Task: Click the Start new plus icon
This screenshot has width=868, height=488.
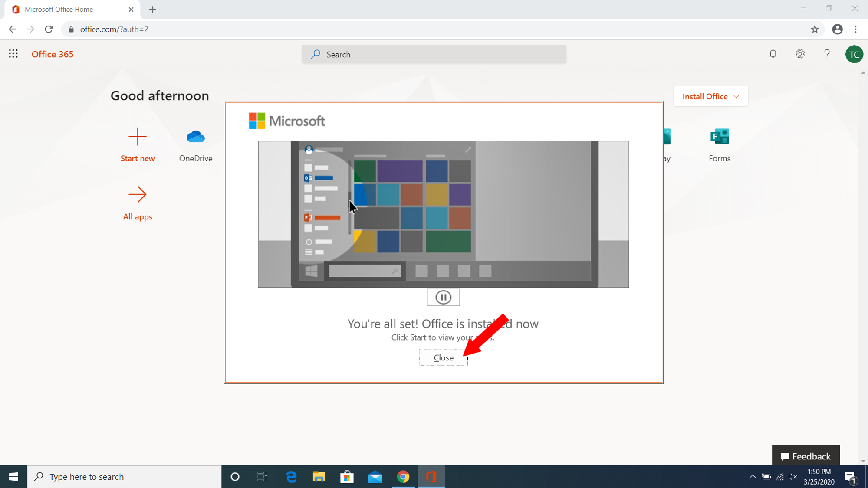Action: (x=137, y=137)
